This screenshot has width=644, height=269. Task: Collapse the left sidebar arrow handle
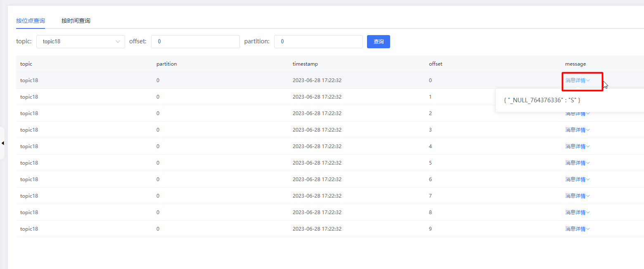[3, 143]
